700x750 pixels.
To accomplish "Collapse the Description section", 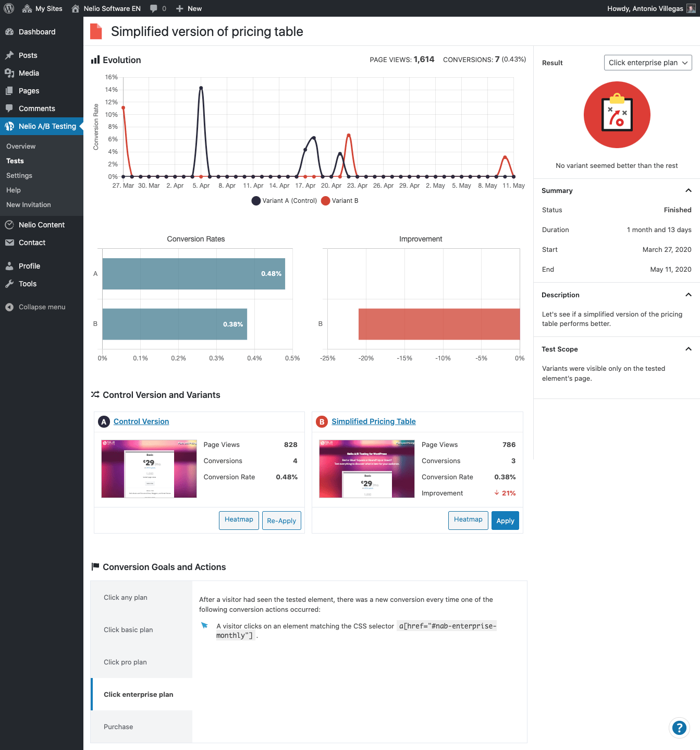I will click(x=689, y=295).
